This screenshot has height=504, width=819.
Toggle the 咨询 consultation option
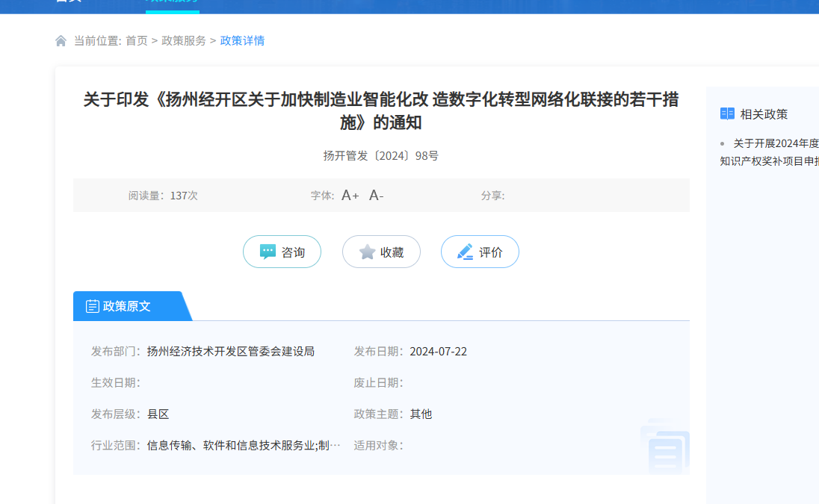click(x=282, y=252)
